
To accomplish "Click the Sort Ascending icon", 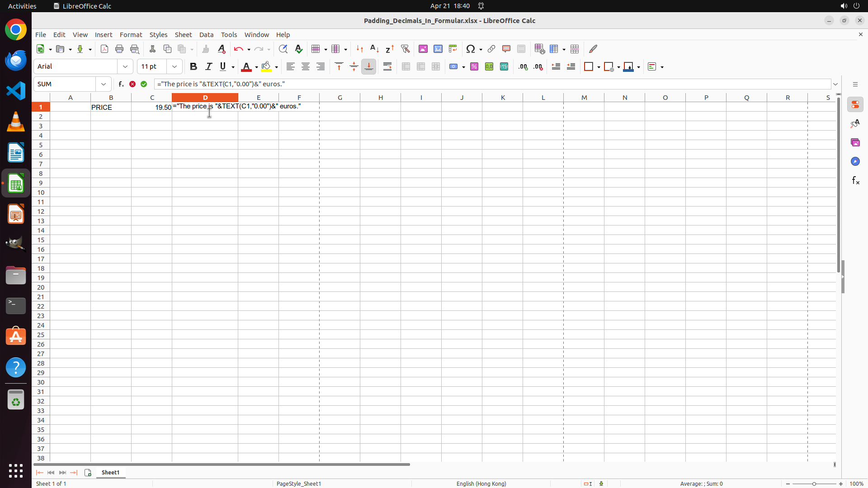I will 374,49.
